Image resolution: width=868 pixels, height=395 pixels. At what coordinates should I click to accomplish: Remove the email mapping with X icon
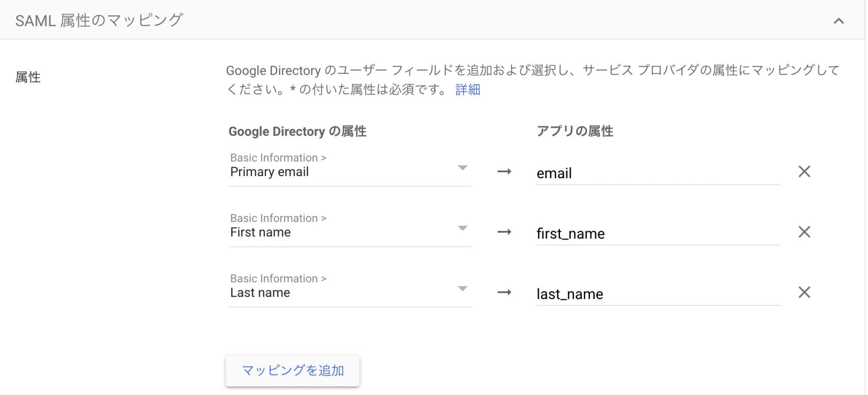coord(804,172)
